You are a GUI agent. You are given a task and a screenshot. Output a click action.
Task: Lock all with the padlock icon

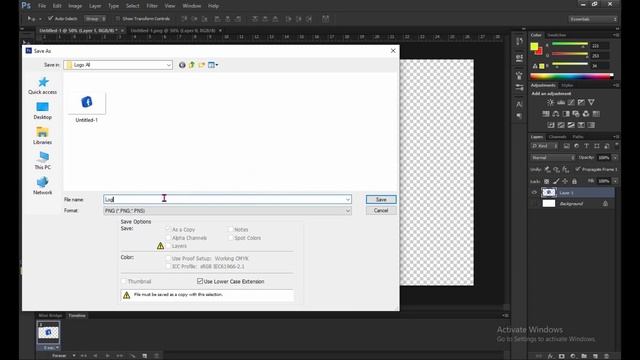pos(574,181)
